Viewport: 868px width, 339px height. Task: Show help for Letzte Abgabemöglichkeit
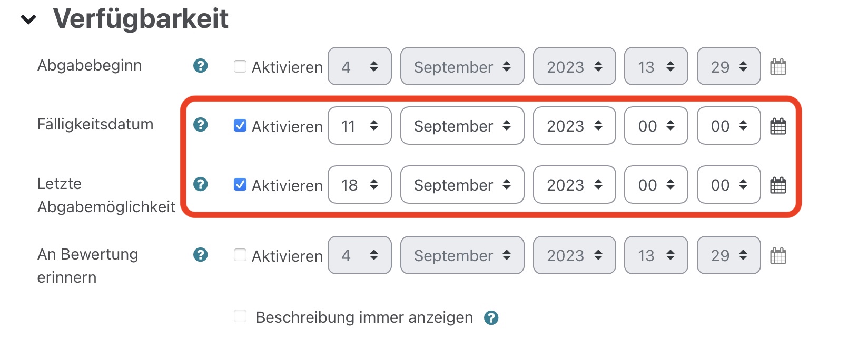(200, 185)
